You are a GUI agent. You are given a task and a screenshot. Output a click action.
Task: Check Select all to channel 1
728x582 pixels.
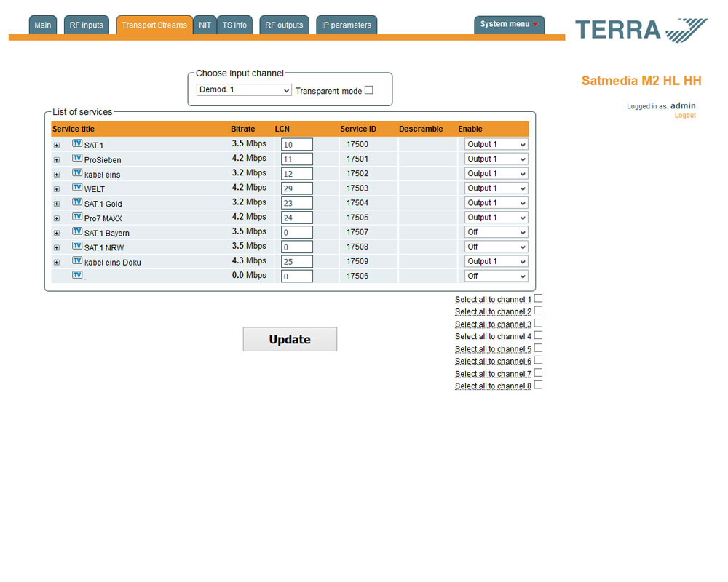pyautogui.click(x=538, y=298)
